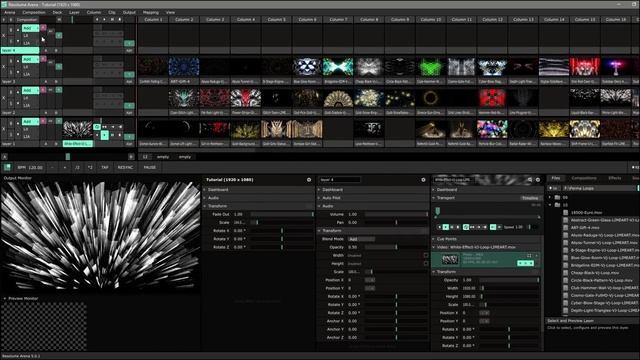The width and height of the screenshot is (640, 360).
Task: Open Layer 4 panel settings gear
Action: click(423, 180)
